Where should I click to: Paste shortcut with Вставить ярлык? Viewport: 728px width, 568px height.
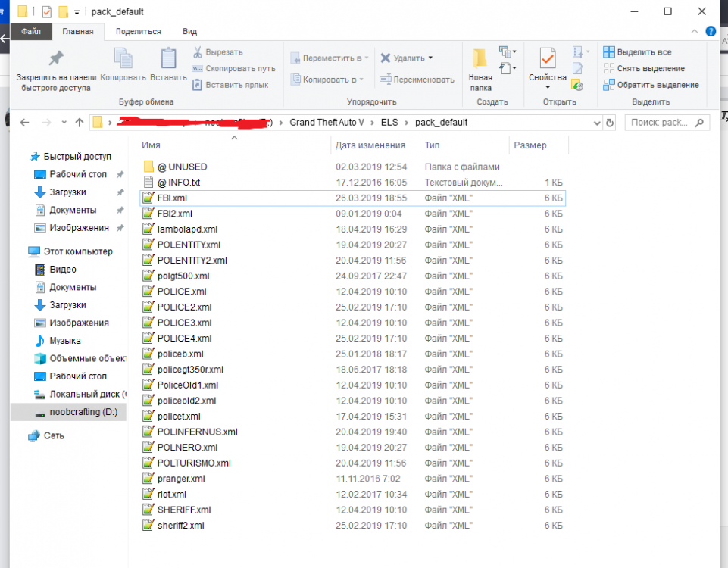tap(230, 85)
